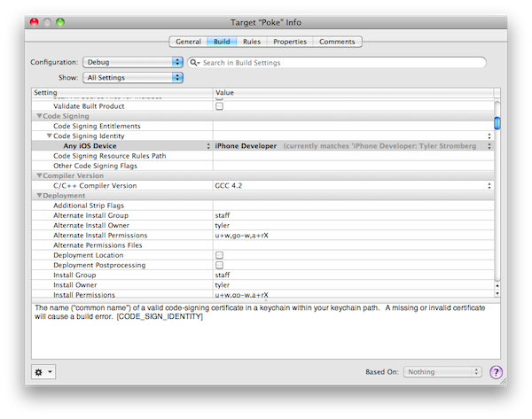Open the Show All Settings dropdown
Screen dimensions: 532x419
click(133, 78)
